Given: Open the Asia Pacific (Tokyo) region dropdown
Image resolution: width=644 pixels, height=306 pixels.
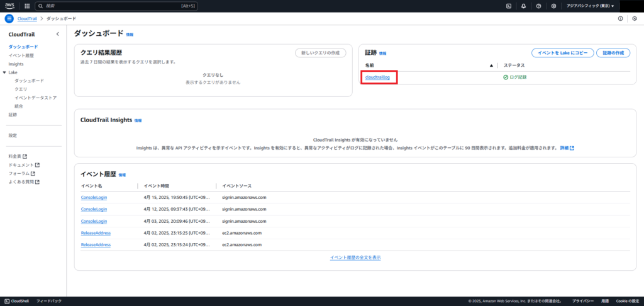Looking at the screenshot, I should pyautogui.click(x=590, y=6).
